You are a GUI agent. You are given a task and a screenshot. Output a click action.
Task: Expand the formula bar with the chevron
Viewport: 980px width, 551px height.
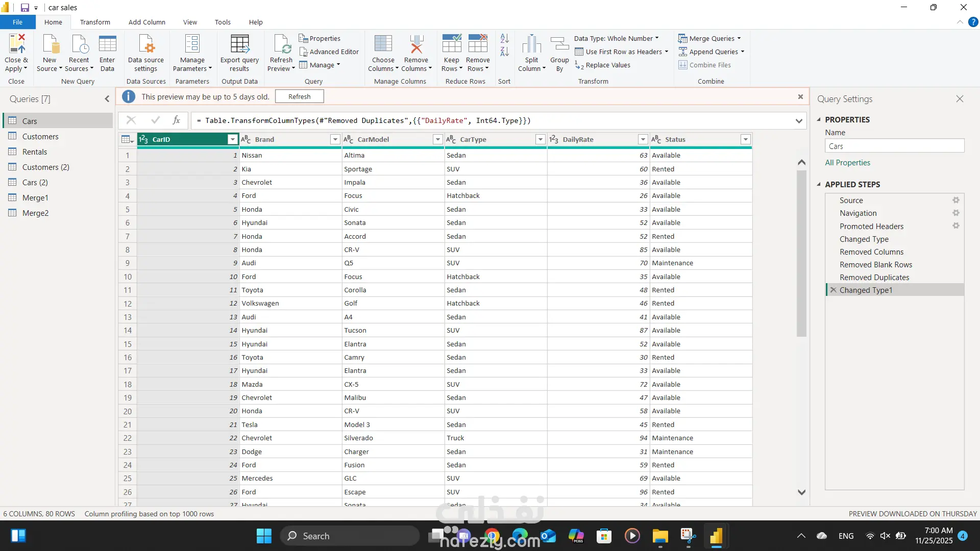[x=798, y=121]
